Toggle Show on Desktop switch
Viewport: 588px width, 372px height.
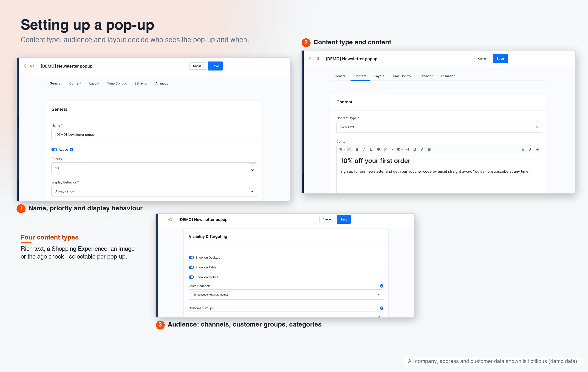[191, 257]
